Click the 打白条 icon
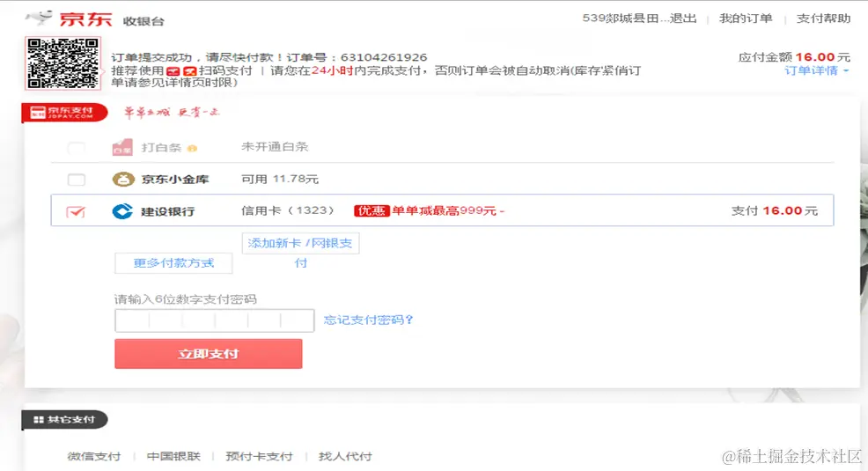The width and height of the screenshot is (868, 471). pyautogui.click(x=122, y=147)
